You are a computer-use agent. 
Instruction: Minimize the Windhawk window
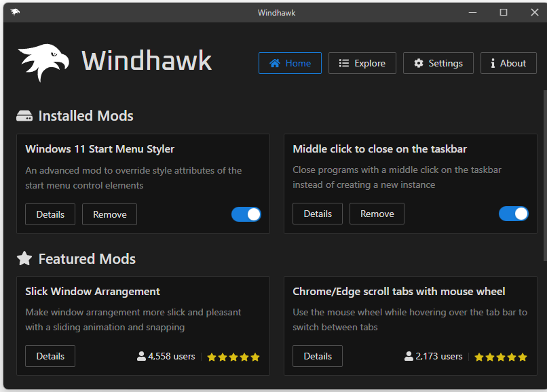(x=473, y=13)
